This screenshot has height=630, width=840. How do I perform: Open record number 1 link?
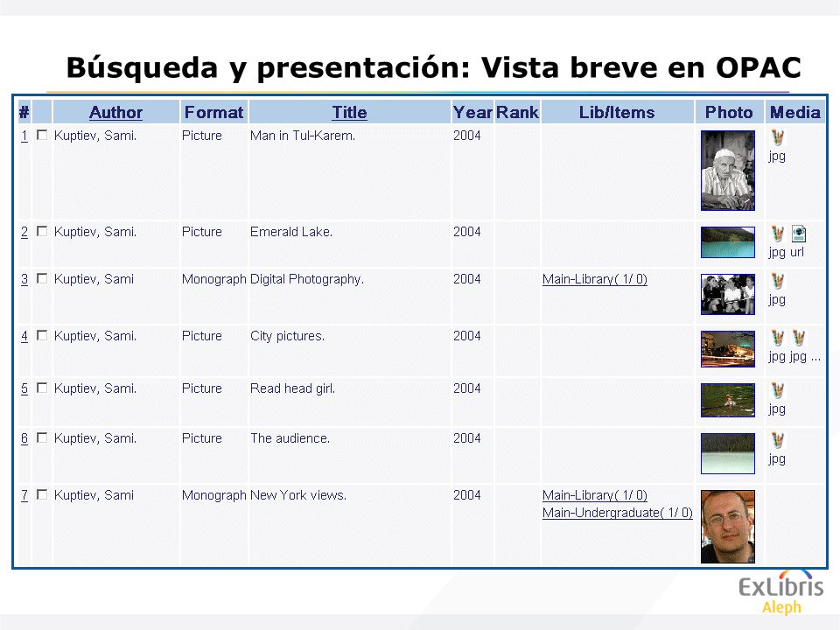click(x=24, y=136)
